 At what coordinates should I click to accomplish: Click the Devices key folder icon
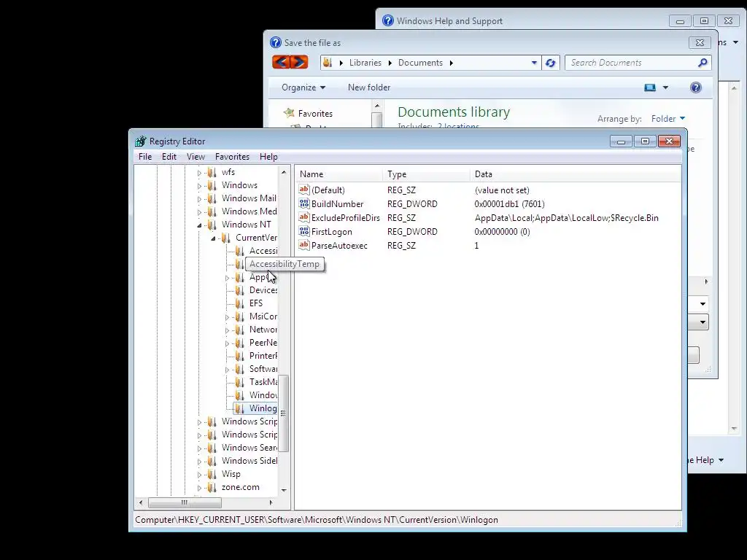[x=239, y=290]
